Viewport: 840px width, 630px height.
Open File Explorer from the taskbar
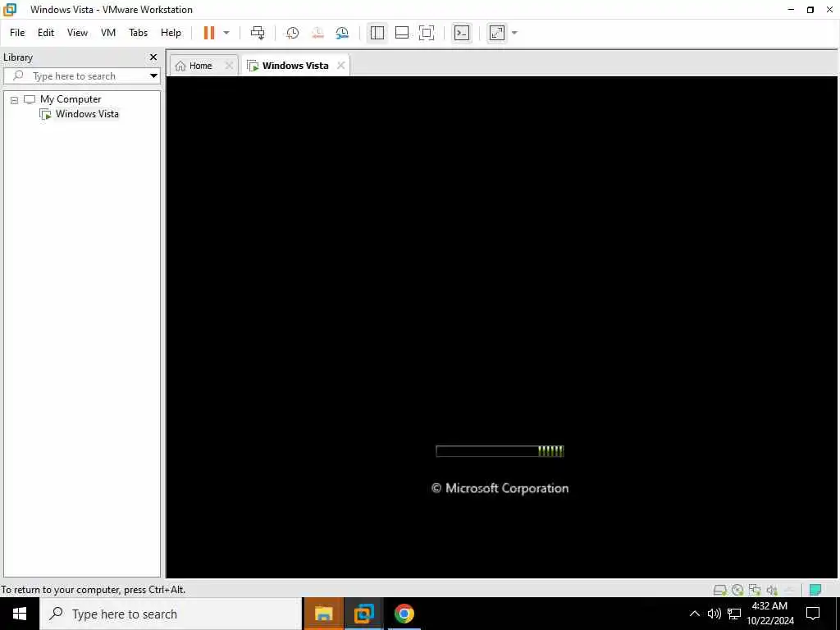(x=323, y=614)
